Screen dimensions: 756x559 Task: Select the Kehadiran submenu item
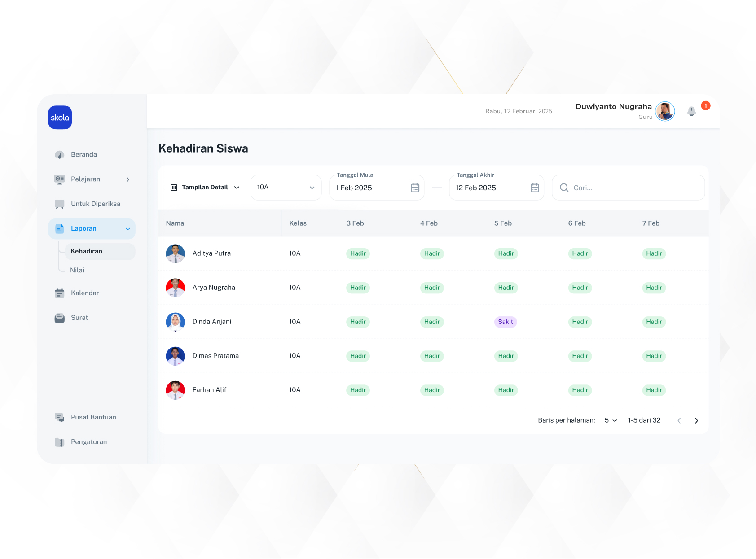pyautogui.click(x=87, y=251)
